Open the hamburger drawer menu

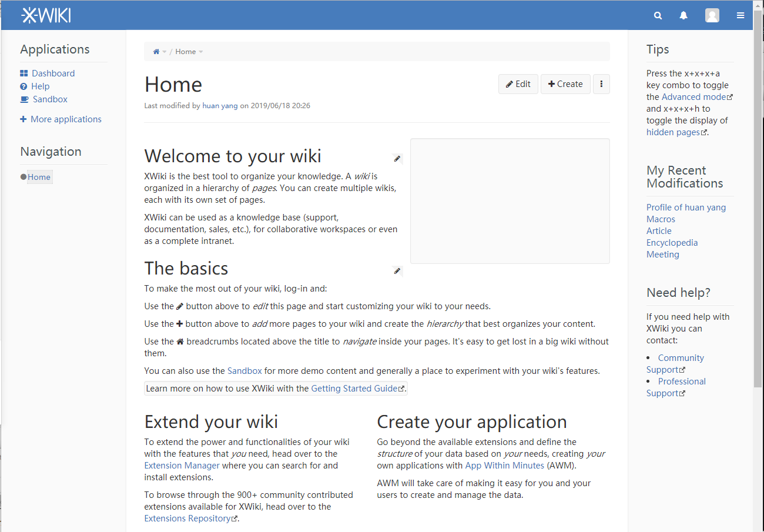(x=740, y=16)
